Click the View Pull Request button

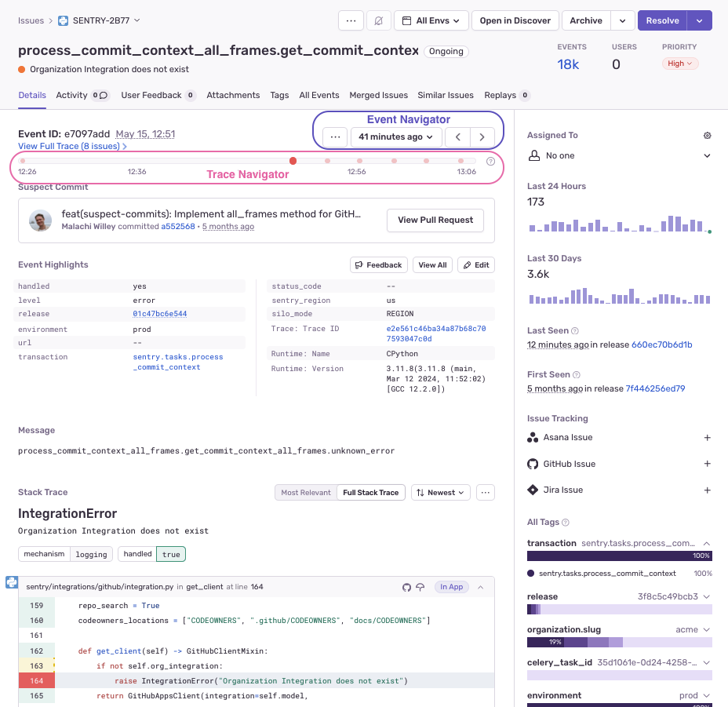[435, 220]
